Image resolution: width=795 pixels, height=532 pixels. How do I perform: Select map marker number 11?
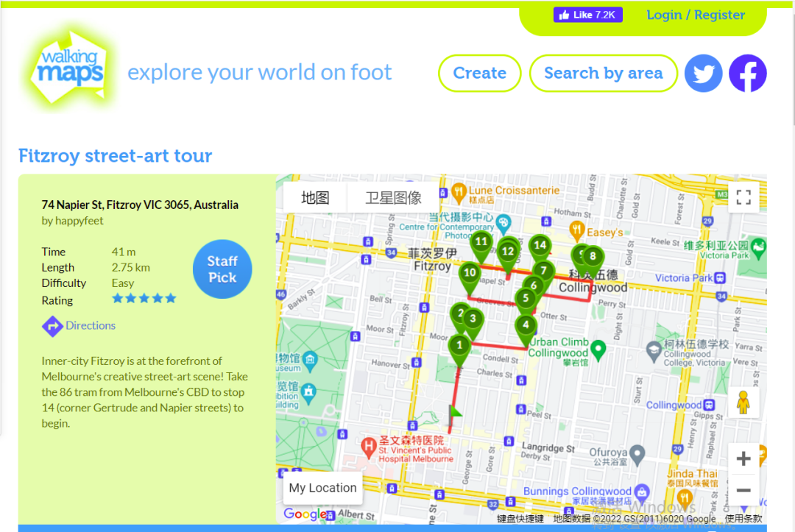pos(481,246)
